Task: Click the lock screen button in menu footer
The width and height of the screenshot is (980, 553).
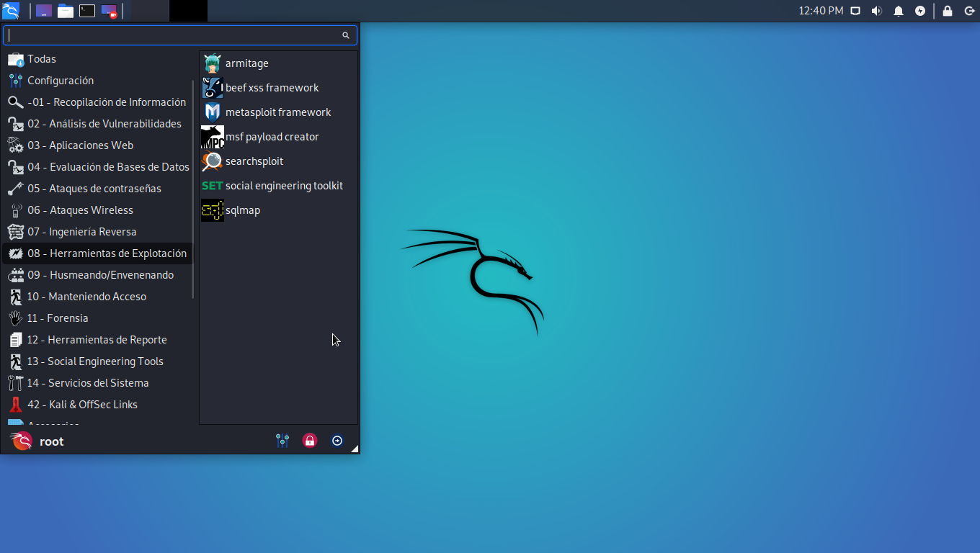Action: tap(310, 441)
